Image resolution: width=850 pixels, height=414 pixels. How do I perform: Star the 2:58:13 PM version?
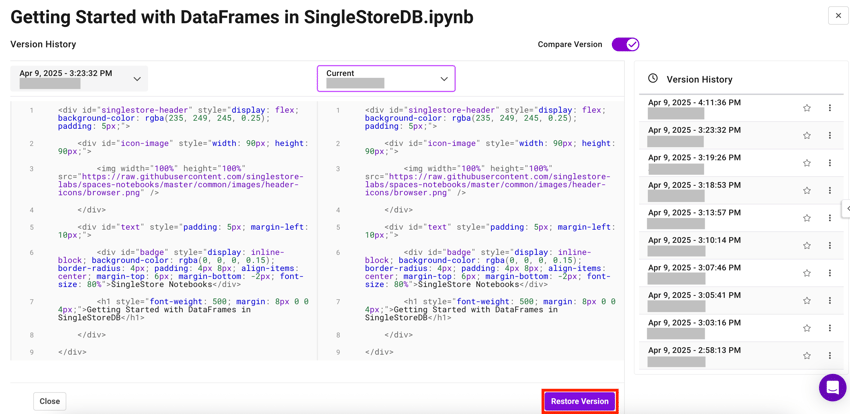pyautogui.click(x=807, y=355)
